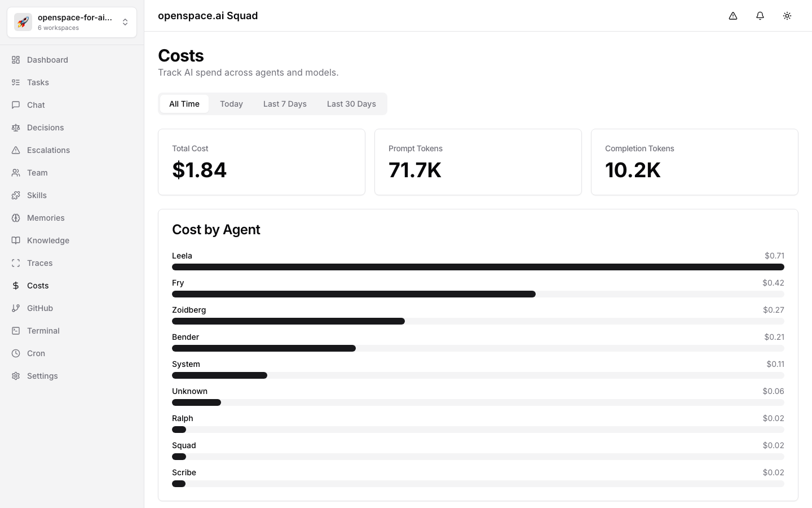
Task: Switch the time filter to Today
Action: (x=231, y=104)
